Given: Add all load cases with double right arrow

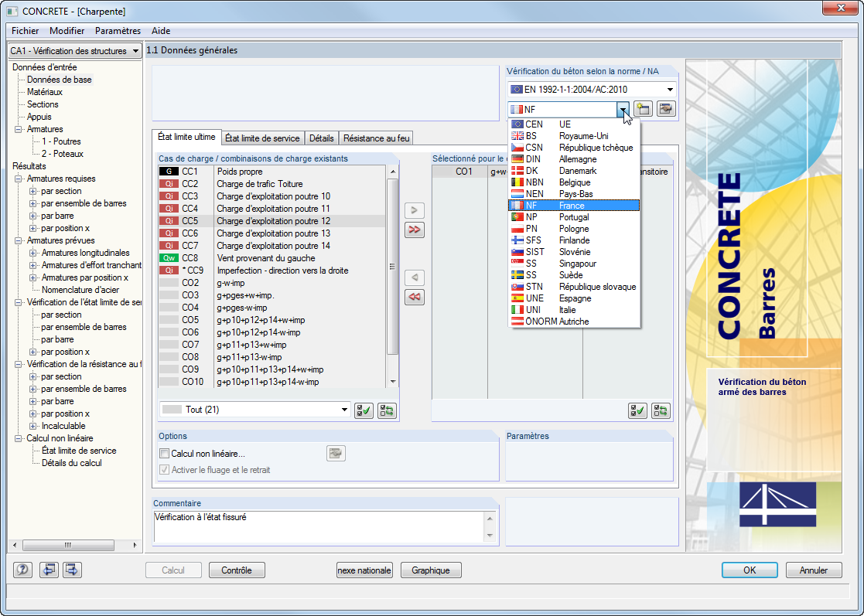Looking at the screenshot, I should pyautogui.click(x=415, y=230).
